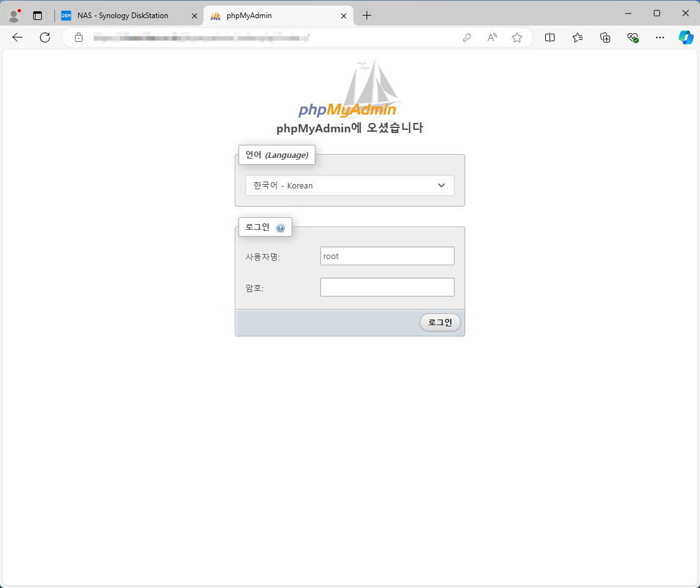The image size is (700, 588).
Task: Open login help question mark icon
Action: point(280,228)
